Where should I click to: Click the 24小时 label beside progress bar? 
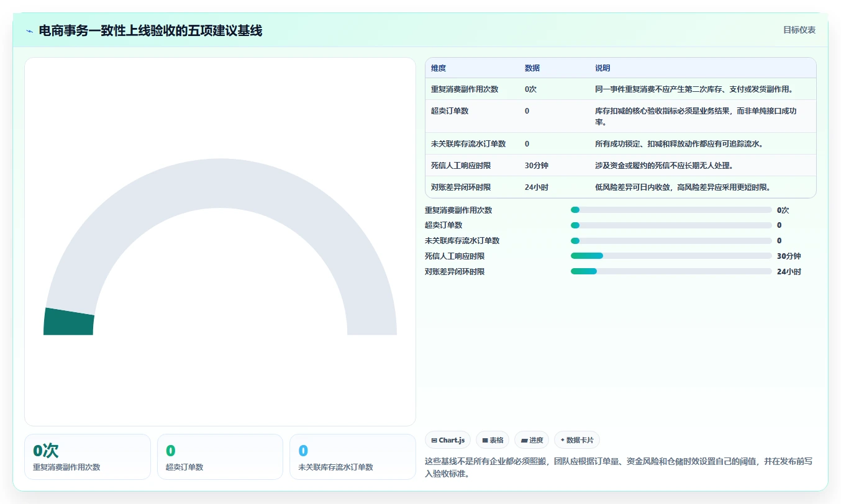[x=789, y=272]
